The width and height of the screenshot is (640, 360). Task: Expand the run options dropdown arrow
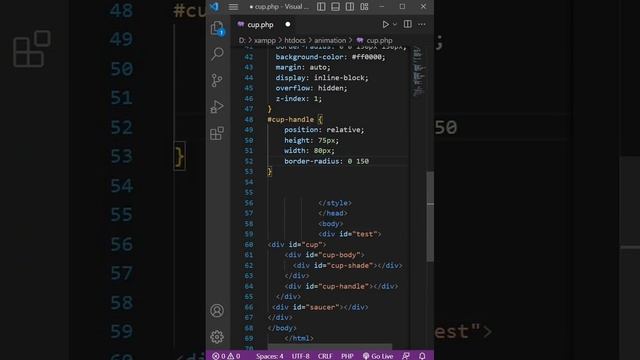(x=395, y=24)
